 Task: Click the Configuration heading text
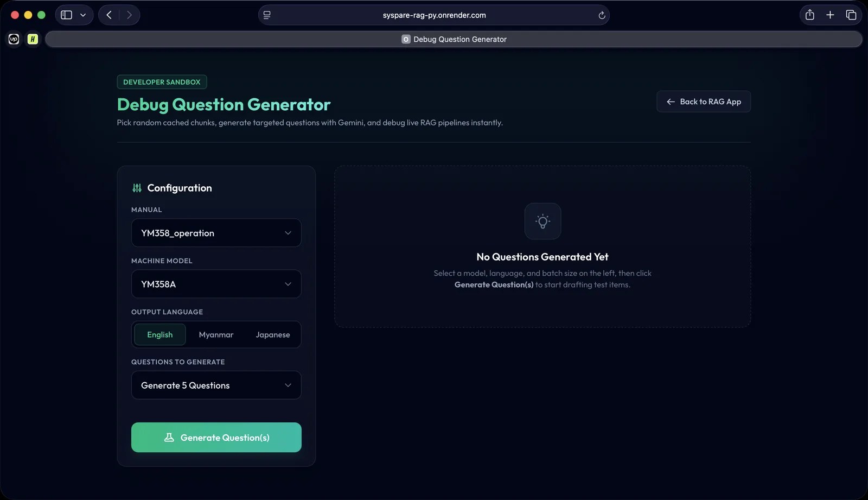(180, 188)
